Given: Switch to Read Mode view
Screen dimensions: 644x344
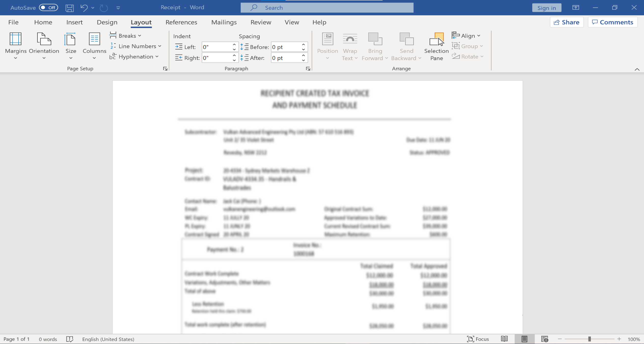Looking at the screenshot, I should (504, 339).
